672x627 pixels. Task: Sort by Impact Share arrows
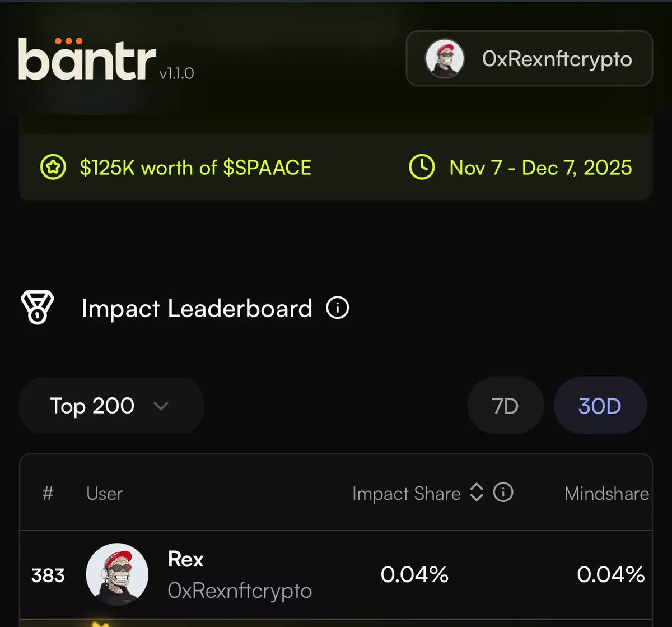coord(476,493)
